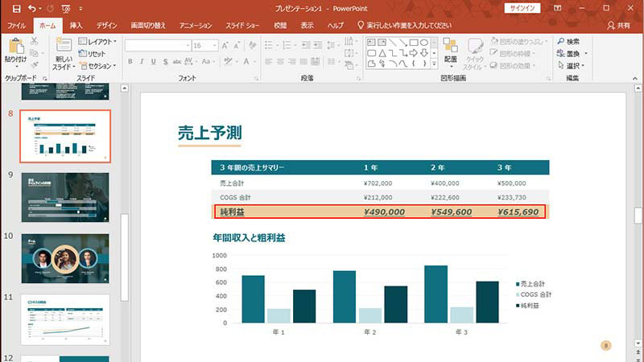Click the Share (共有) button
The image size is (644, 362).
coord(619,26)
